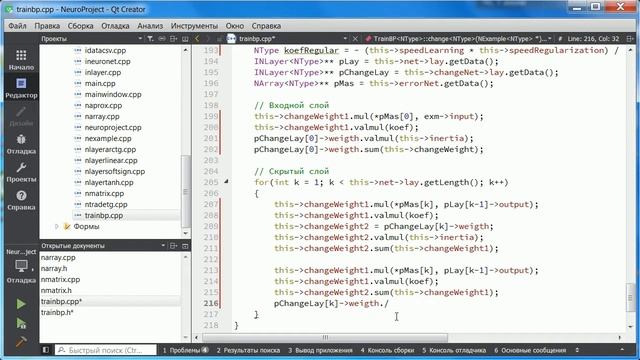Click the Line 216, Col 32 indicator
640x360 pixels.
pos(593,39)
